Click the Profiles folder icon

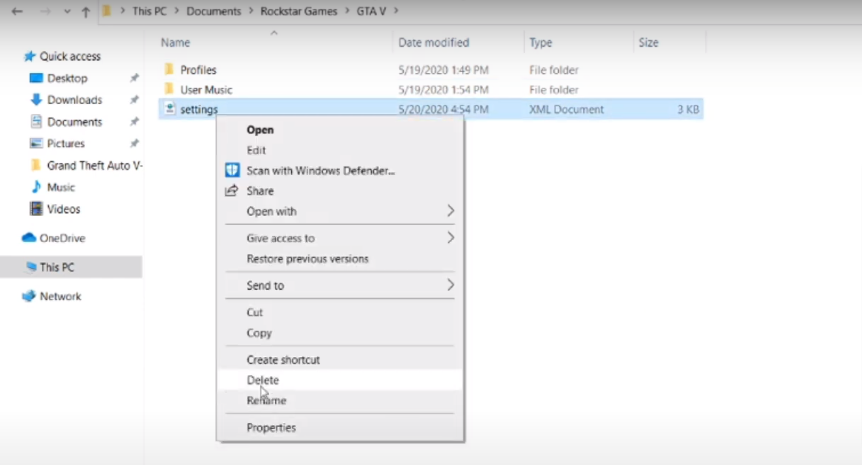(169, 69)
